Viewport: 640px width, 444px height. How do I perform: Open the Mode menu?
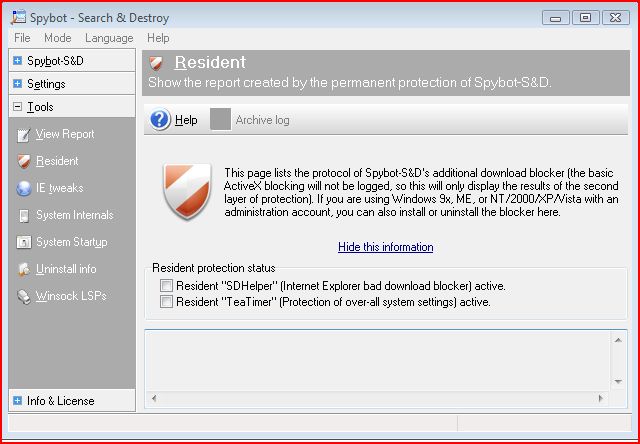click(58, 38)
